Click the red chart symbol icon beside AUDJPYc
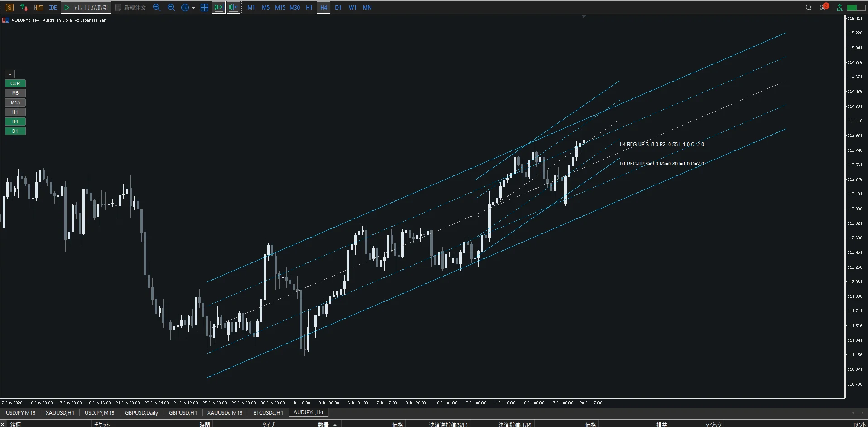868x427 pixels. click(x=6, y=20)
